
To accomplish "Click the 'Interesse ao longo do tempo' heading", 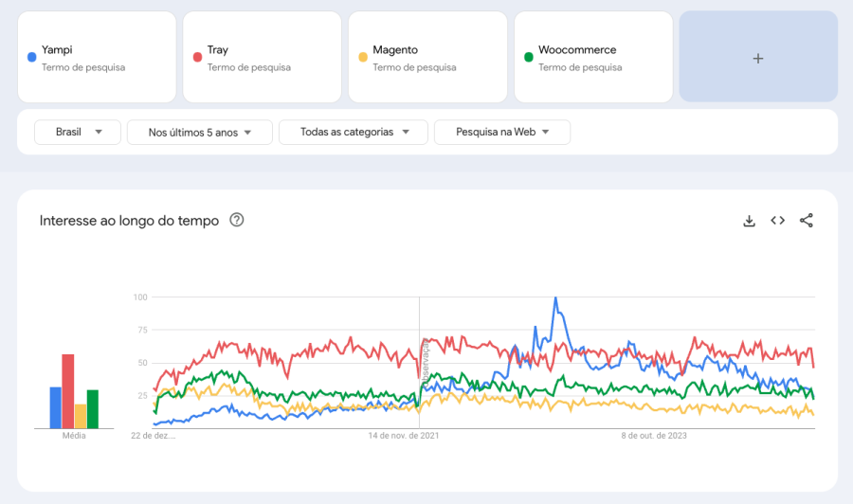I will tap(129, 221).
